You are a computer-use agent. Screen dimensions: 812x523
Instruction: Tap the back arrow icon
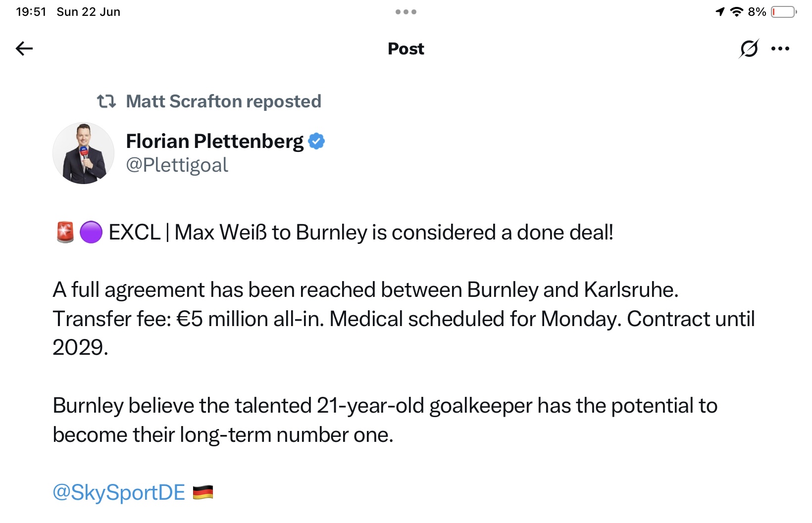(24, 48)
